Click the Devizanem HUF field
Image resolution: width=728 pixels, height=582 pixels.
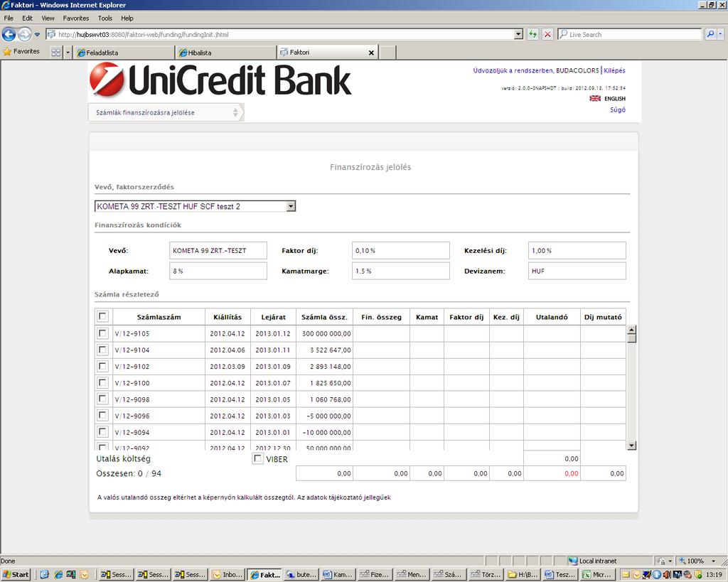(577, 271)
